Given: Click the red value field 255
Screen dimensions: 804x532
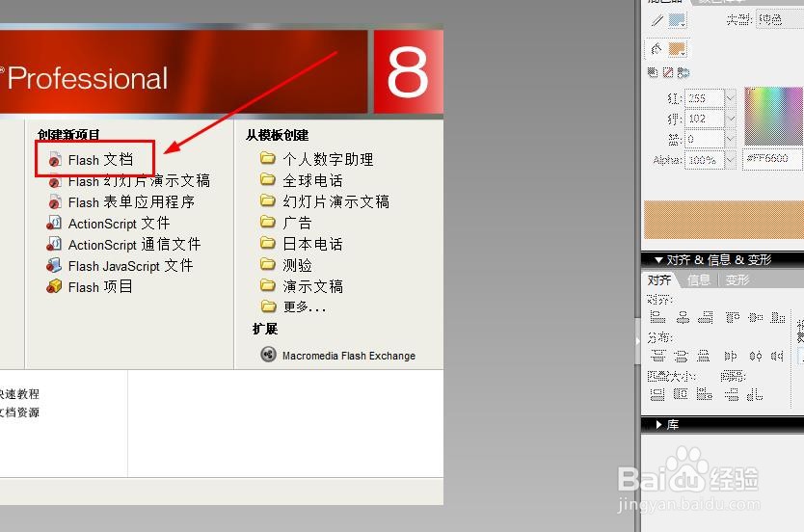Looking at the screenshot, I should click(x=705, y=98).
